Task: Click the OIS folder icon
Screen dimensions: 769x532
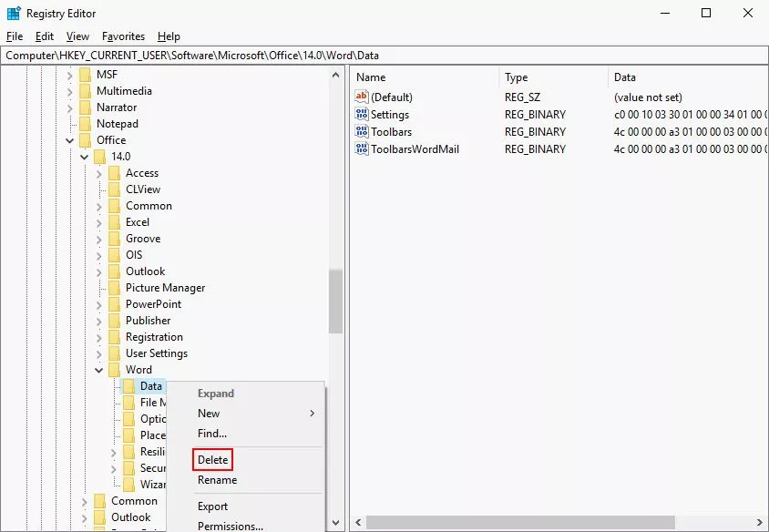Action: [x=114, y=255]
